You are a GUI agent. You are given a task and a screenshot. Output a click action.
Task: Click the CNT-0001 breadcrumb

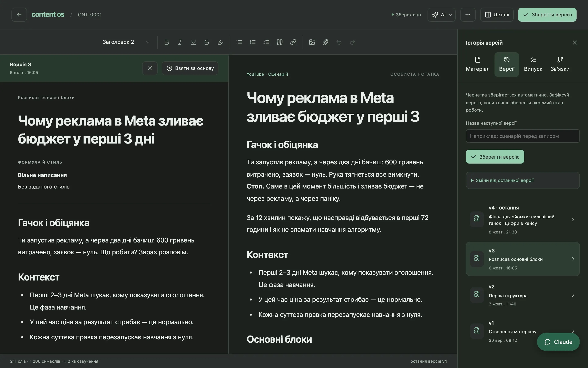[x=90, y=15]
